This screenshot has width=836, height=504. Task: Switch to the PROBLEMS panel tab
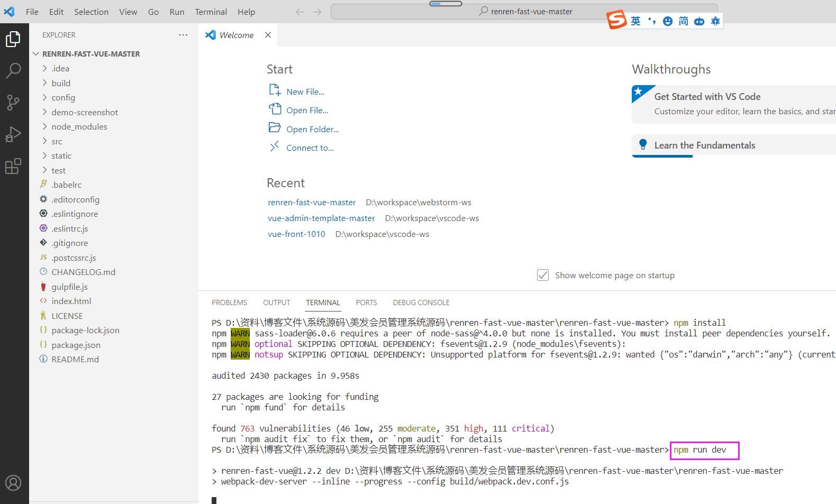click(x=230, y=303)
